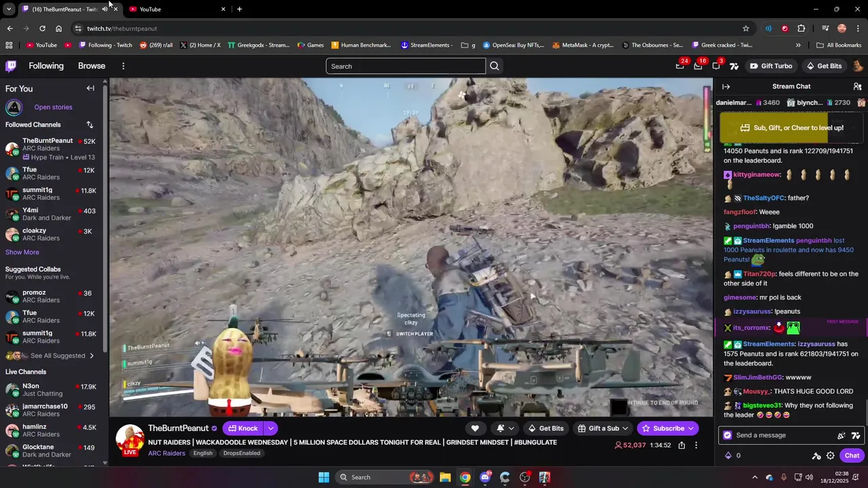Open the Twitch home logo
This screenshot has width=868, height=488.
(x=11, y=66)
